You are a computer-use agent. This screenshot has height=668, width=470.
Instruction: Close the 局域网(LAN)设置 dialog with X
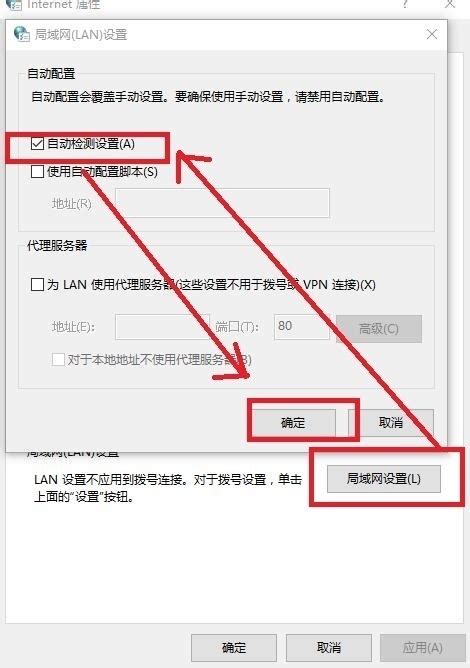pos(432,35)
